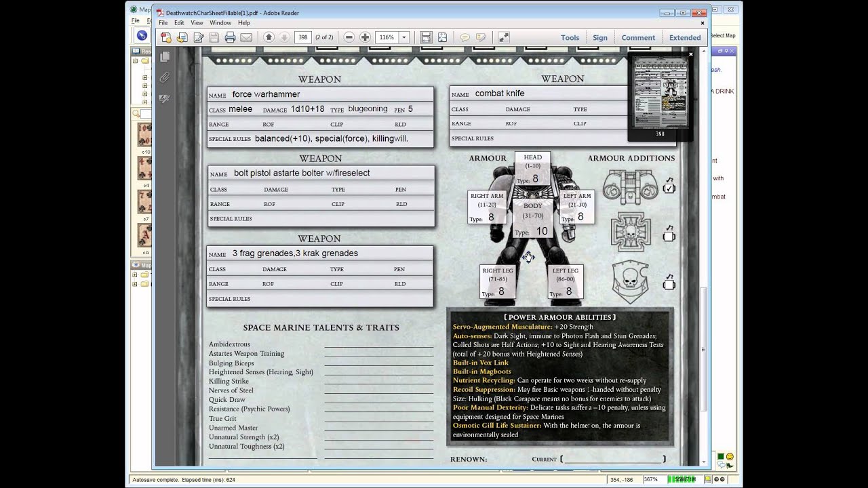
Task: Go to next page with down arrow
Action: pyautogui.click(x=285, y=37)
